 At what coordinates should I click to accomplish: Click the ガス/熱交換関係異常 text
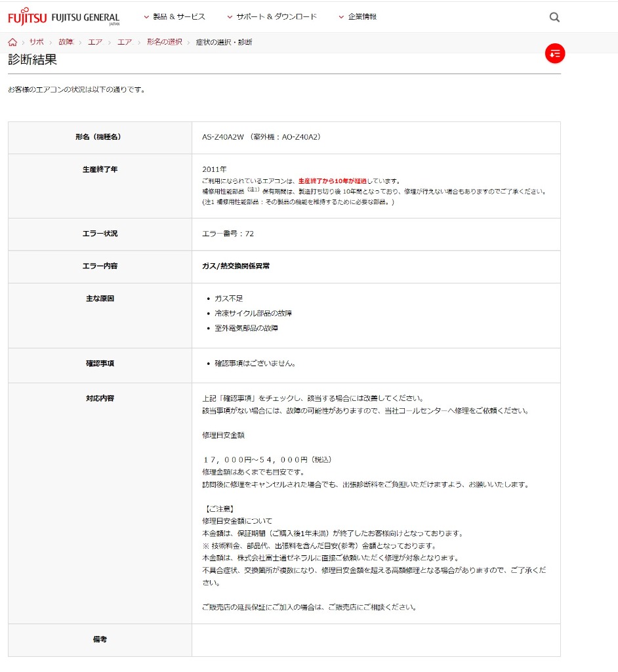[x=236, y=266]
